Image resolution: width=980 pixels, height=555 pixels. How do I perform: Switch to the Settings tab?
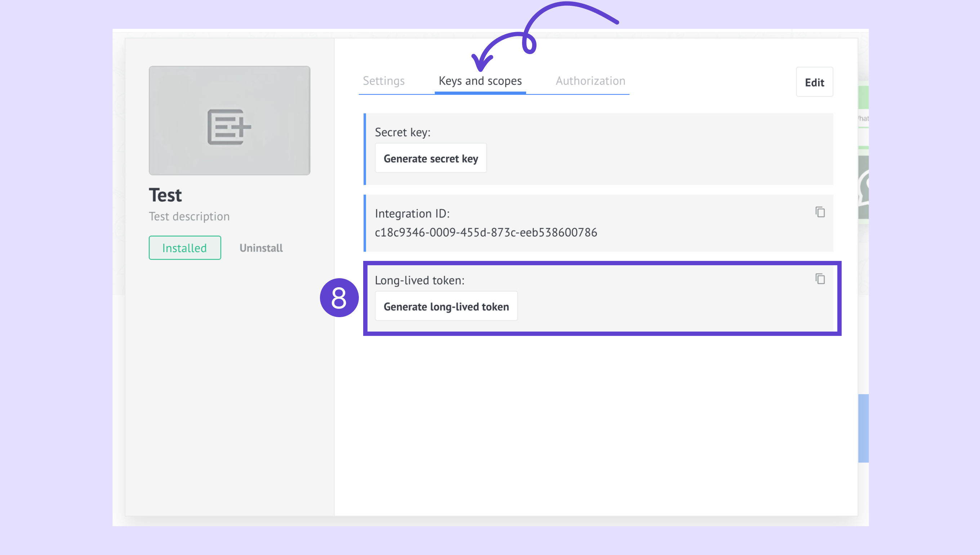coord(383,81)
